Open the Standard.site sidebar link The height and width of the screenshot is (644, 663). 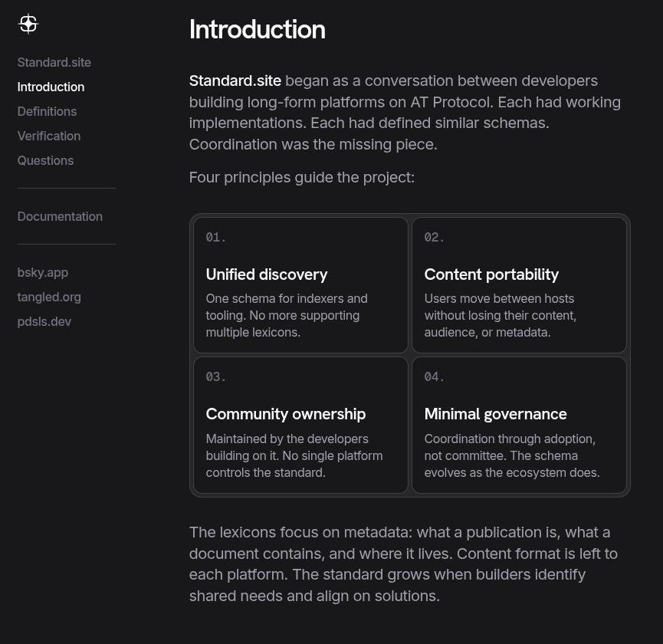(54, 62)
